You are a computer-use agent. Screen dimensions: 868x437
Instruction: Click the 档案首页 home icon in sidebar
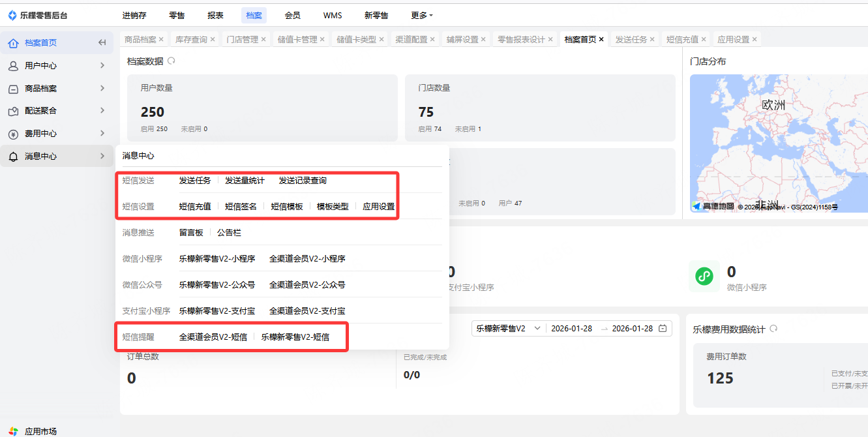(x=13, y=43)
